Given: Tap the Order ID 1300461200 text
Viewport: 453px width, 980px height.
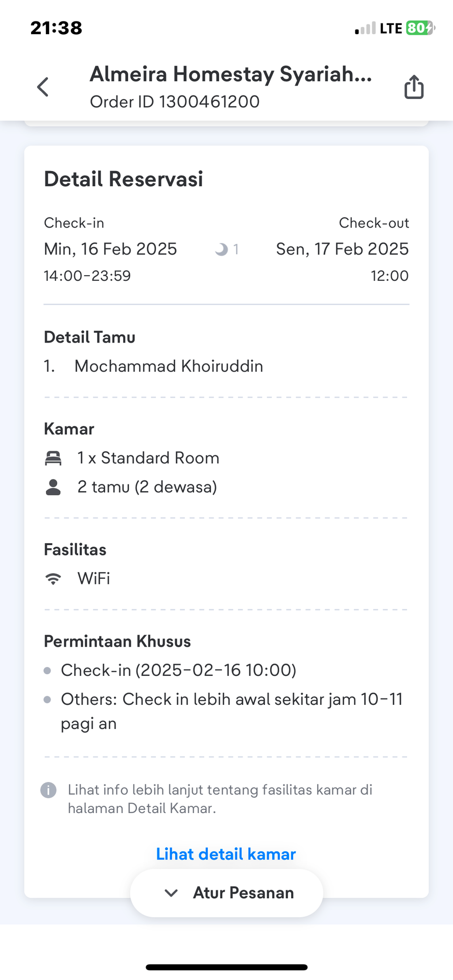Looking at the screenshot, I should tap(175, 102).
